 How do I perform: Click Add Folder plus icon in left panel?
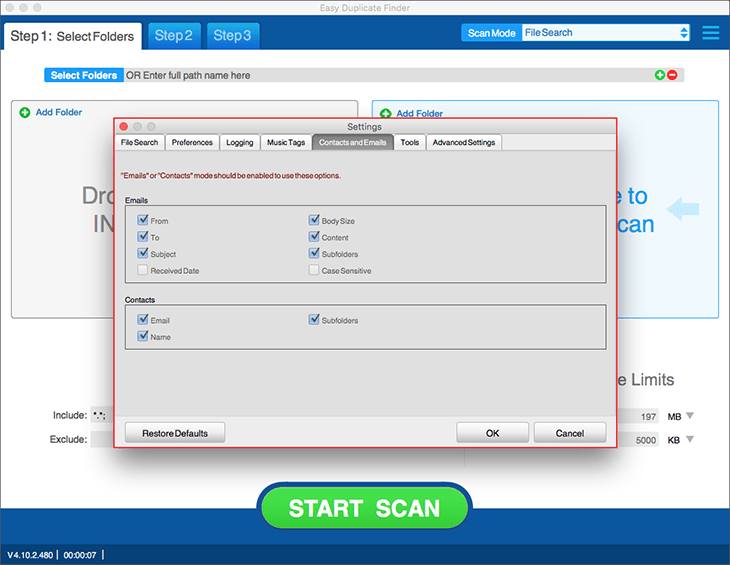click(x=25, y=112)
